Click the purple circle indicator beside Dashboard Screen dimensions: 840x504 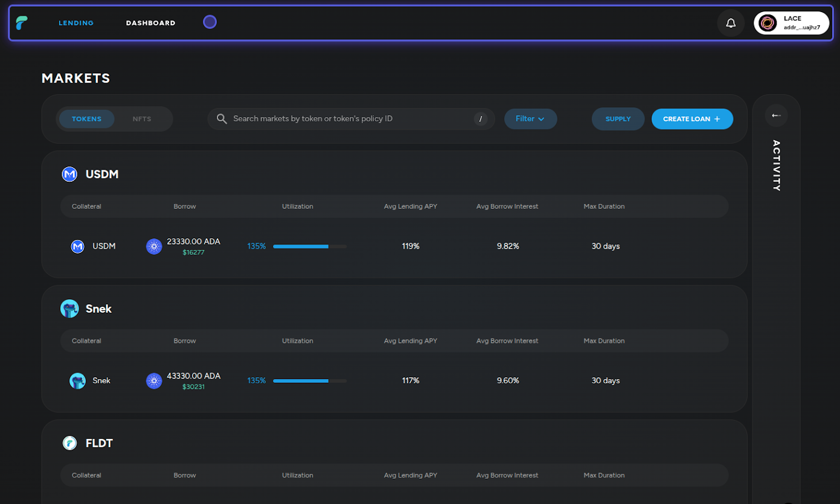210,22
